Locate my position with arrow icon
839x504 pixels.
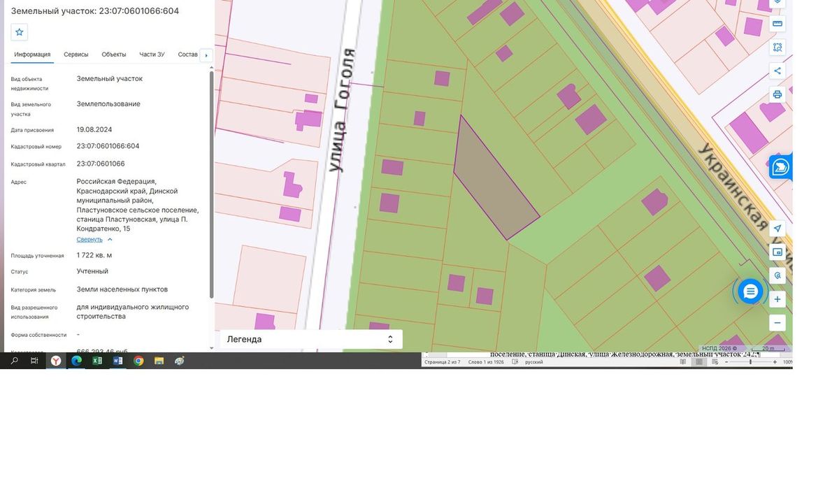point(777,229)
